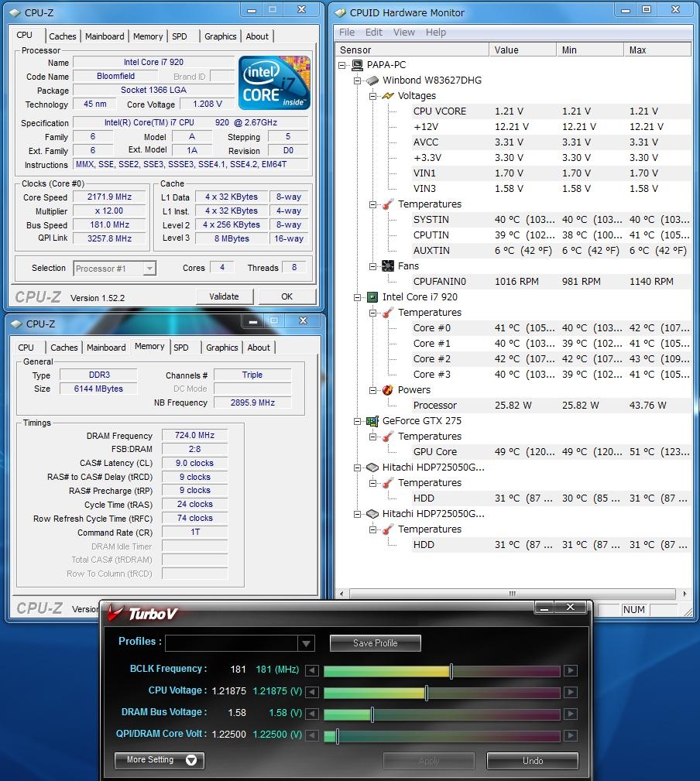Image resolution: width=700 pixels, height=781 pixels.
Task: Increase CPU Voltage with right arrow
Action: [x=571, y=692]
